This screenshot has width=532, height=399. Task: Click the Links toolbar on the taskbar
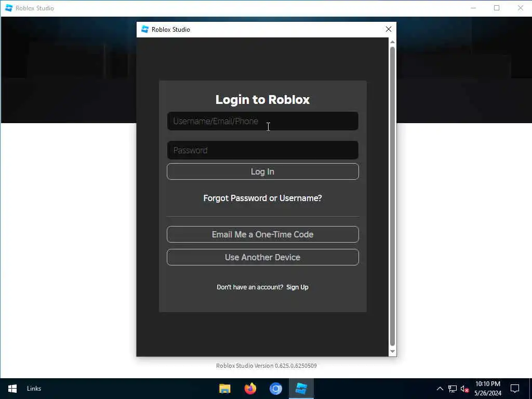pos(34,389)
